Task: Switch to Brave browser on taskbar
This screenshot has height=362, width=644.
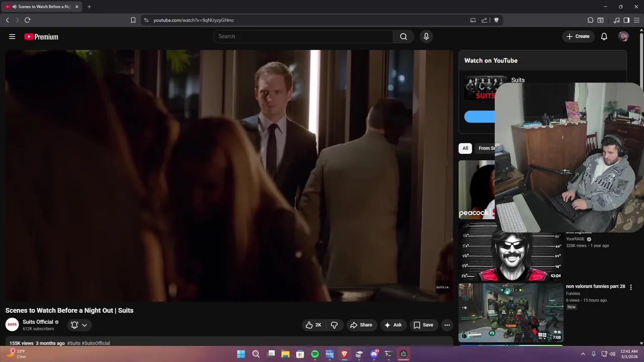Action: (x=344, y=354)
